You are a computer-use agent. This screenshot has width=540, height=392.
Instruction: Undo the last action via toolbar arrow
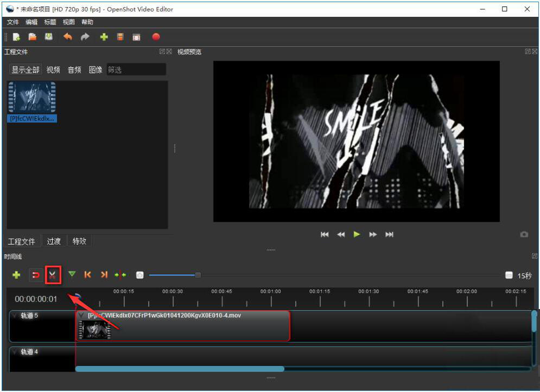click(x=67, y=37)
